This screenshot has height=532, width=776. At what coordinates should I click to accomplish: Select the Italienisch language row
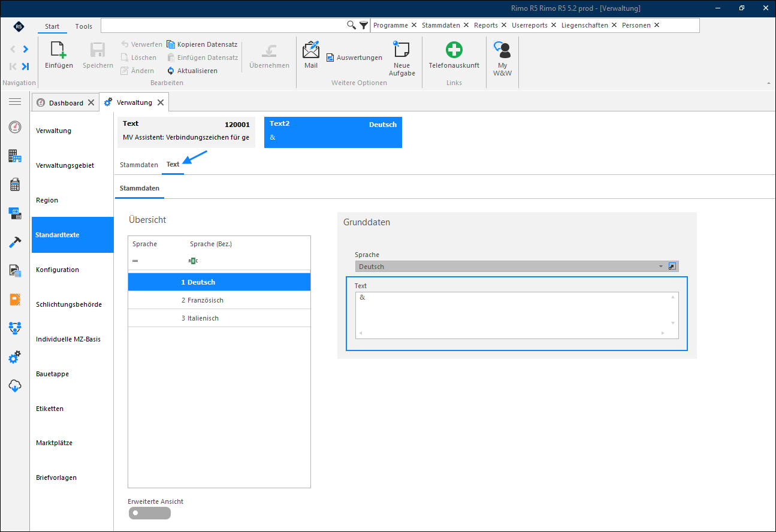[x=219, y=318]
